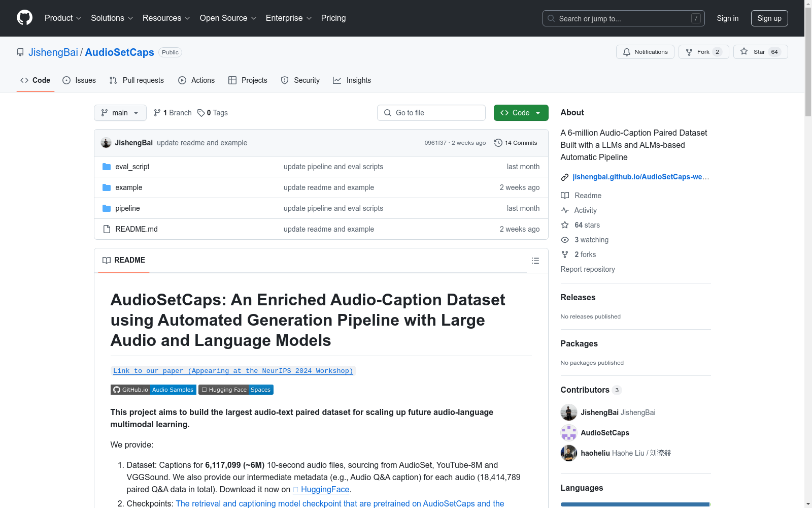Screen dimensions: 812x508
Task: Click Report repository link
Action: (x=588, y=269)
